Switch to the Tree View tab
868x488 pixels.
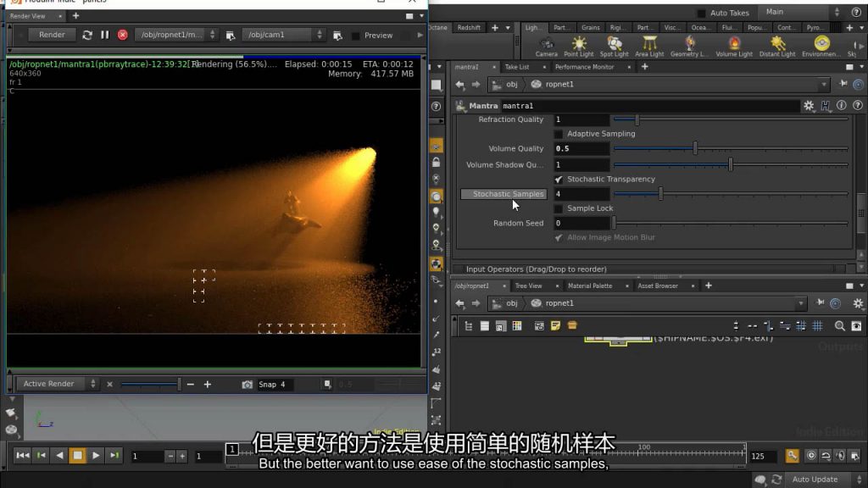(x=528, y=286)
